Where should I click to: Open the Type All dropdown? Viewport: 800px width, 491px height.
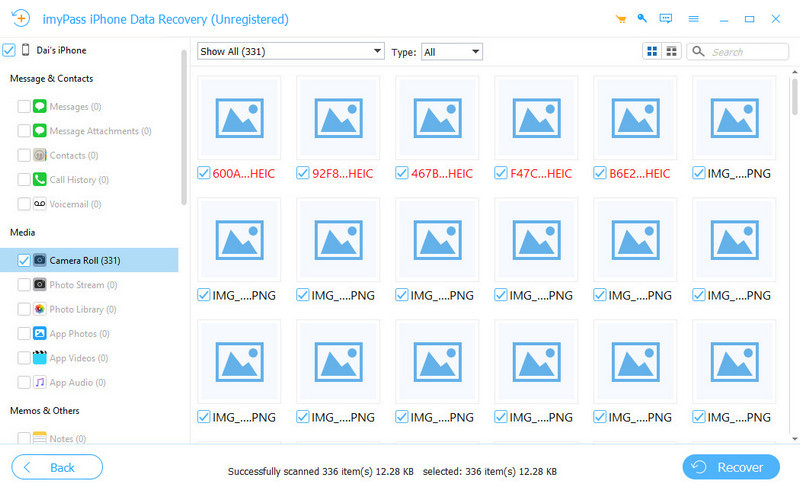click(x=452, y=52)
